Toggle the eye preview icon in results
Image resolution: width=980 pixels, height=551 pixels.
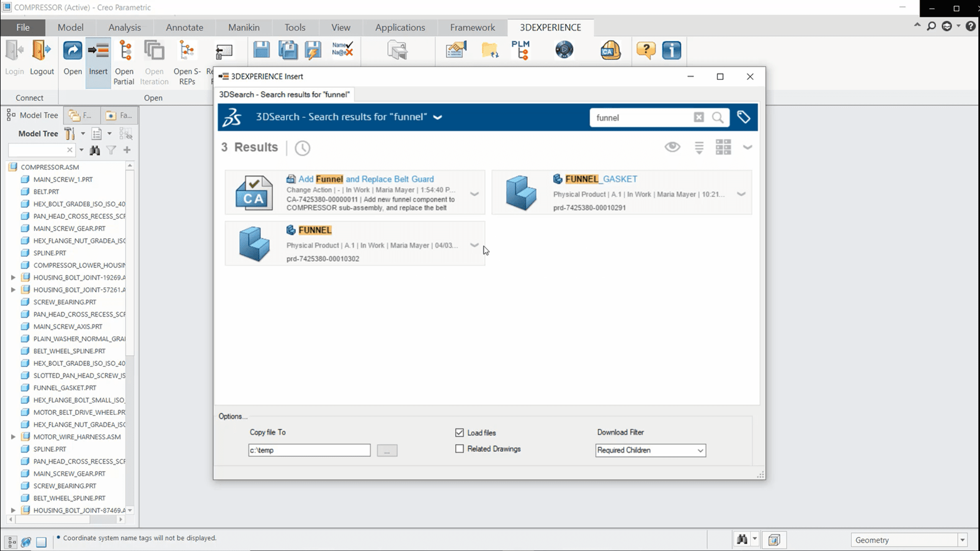point(672,147)
